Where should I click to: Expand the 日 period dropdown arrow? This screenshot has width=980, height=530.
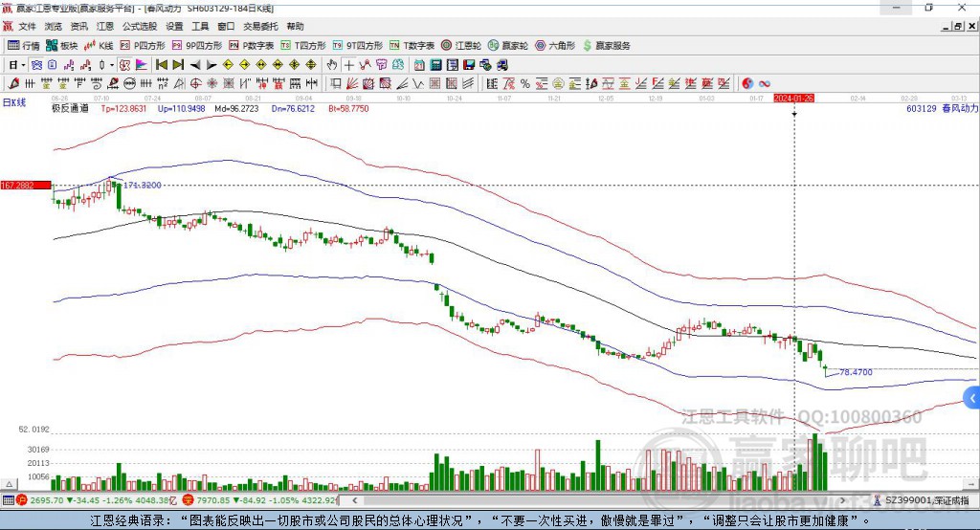click(x=23, y=65)
